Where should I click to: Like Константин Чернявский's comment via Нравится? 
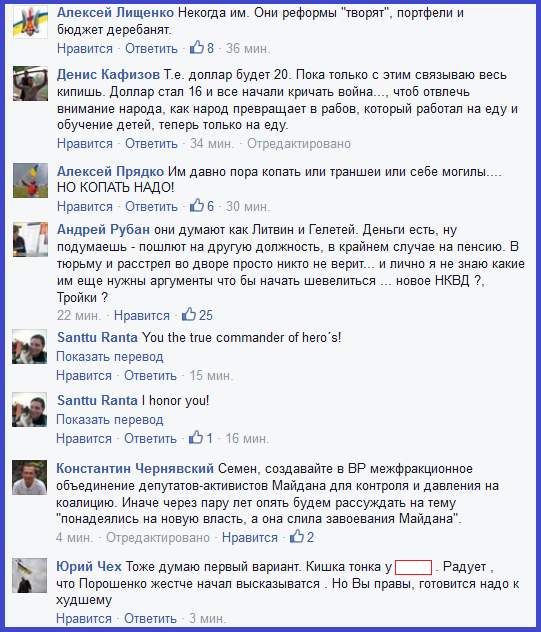[250, 538]
